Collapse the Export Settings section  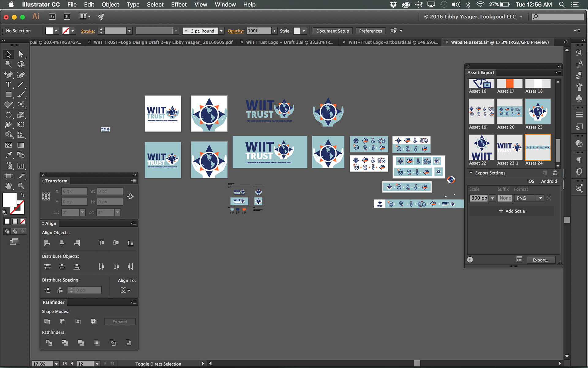coord(471,173)
